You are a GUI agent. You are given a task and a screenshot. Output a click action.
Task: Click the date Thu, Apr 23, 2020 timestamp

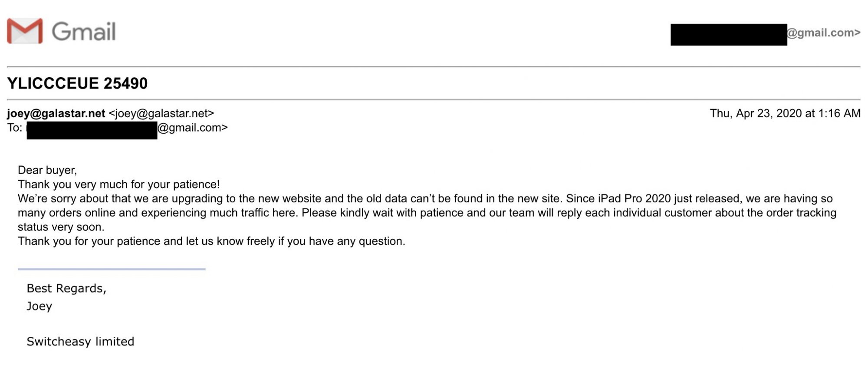pos(785,113)
